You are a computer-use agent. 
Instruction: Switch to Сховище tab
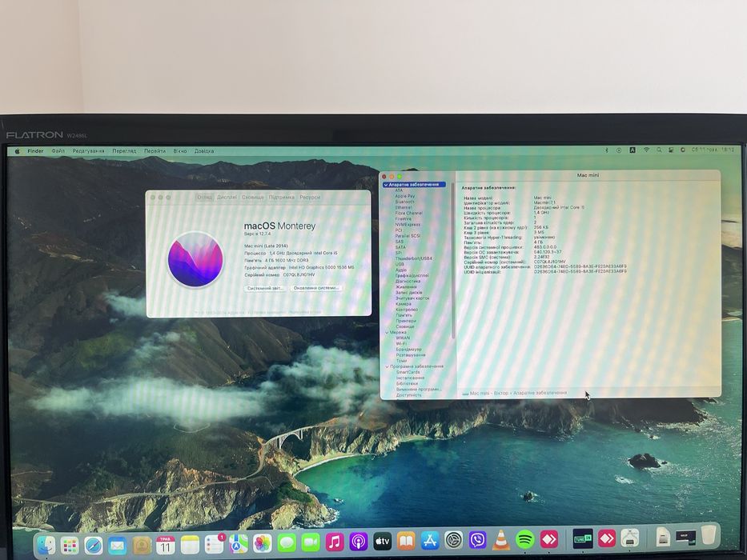click(252, 197)
